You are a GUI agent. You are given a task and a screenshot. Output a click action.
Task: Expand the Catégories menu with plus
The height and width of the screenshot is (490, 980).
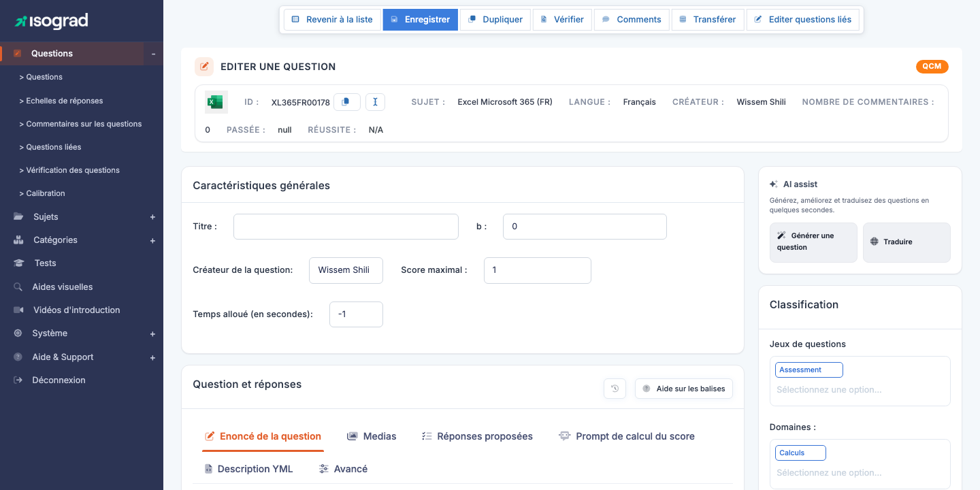click(x=152, y=240)
